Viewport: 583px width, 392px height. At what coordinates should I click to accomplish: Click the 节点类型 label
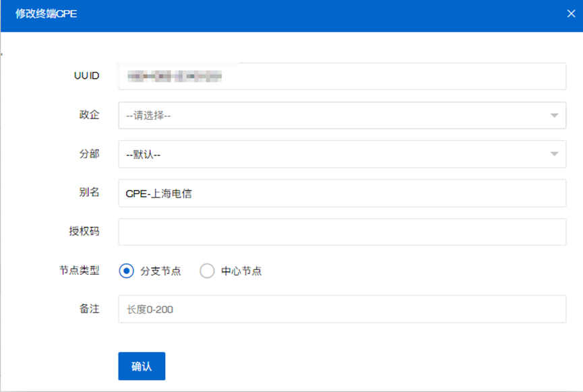[80, 270]
